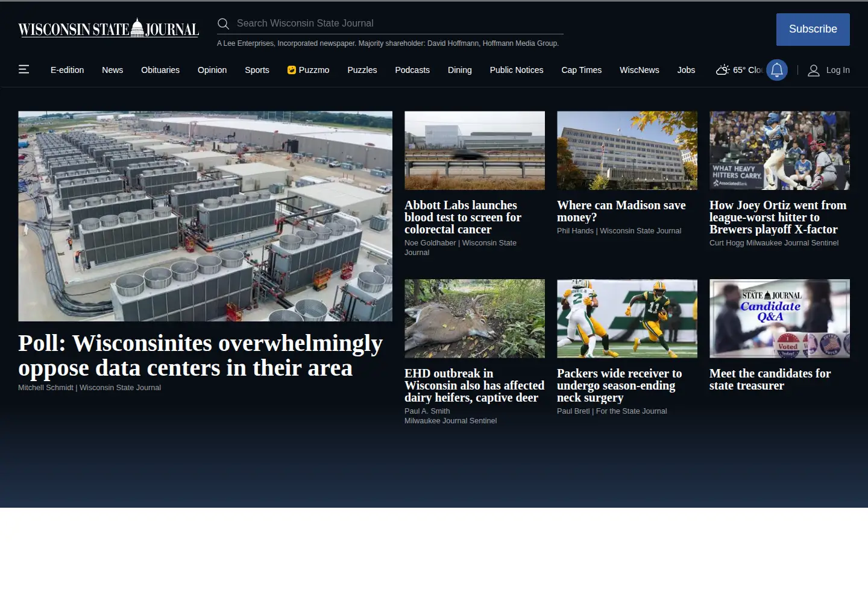Open the E-edition menu item
This screenshot has width=868, height=603.
[x=68, y=70]
